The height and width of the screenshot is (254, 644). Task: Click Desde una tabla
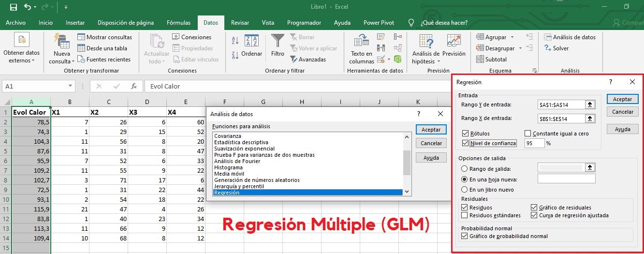[102, 48]
